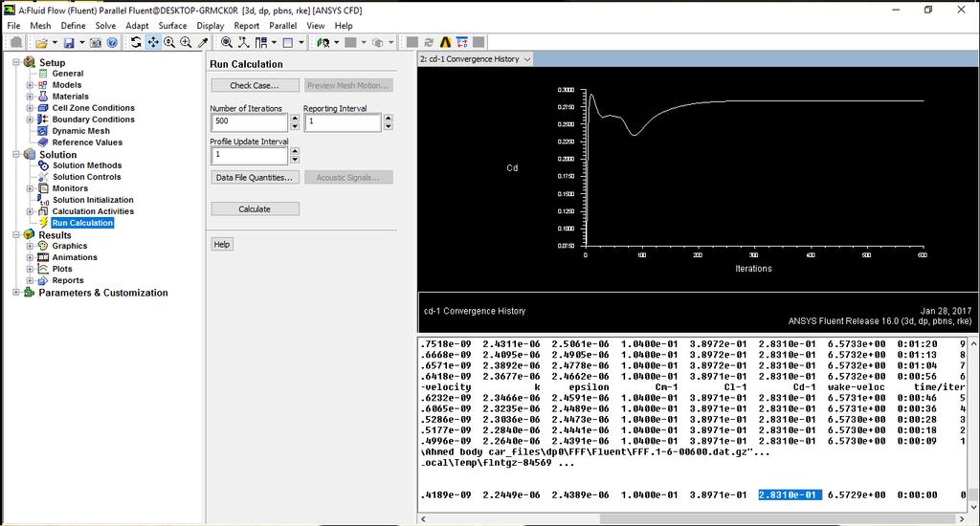Click the Help button in Run Calculation
The image size is (980, 526).
pos(222,244)
